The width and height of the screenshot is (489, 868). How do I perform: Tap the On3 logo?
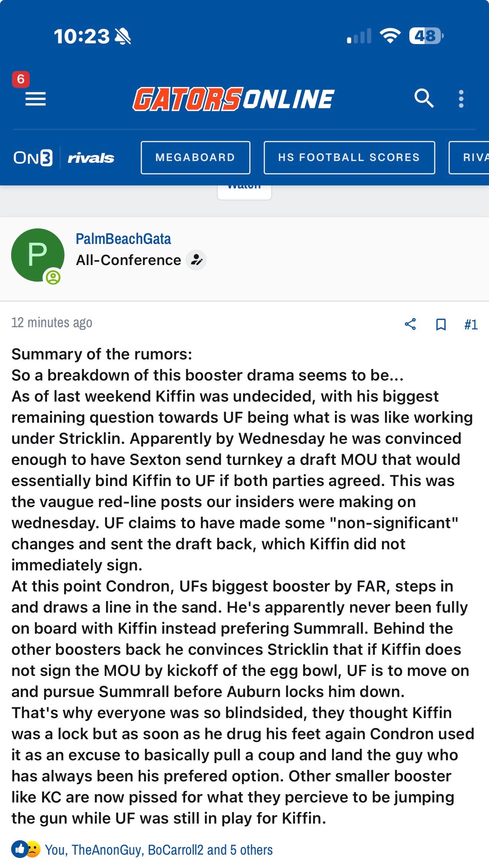(x=33, y=158)
